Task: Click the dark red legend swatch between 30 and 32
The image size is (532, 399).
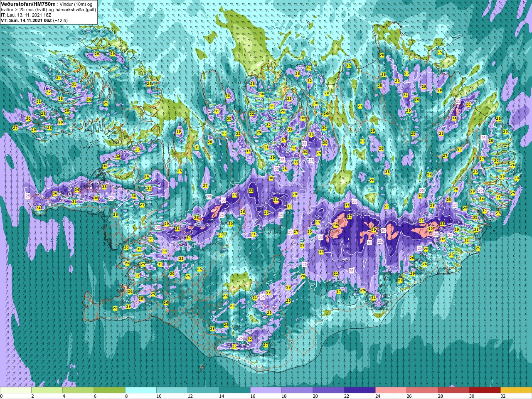Action: coord(485,390)
